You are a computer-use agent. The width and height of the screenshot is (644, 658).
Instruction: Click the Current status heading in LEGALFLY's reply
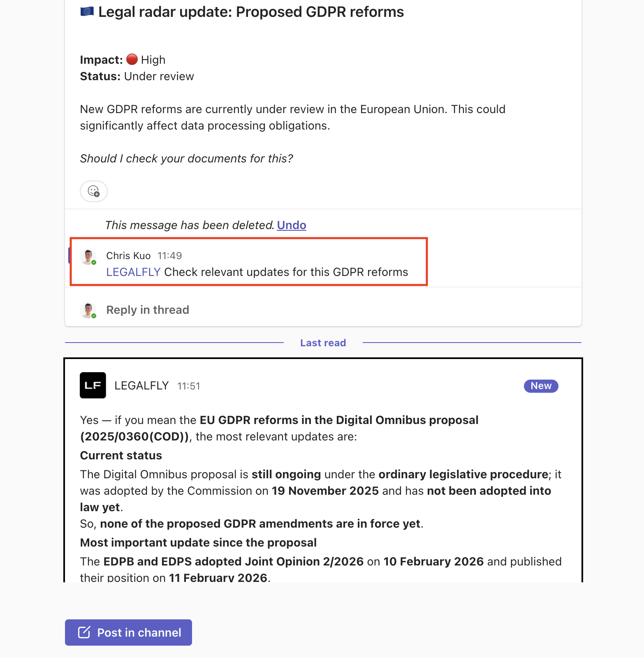(121, 456)
